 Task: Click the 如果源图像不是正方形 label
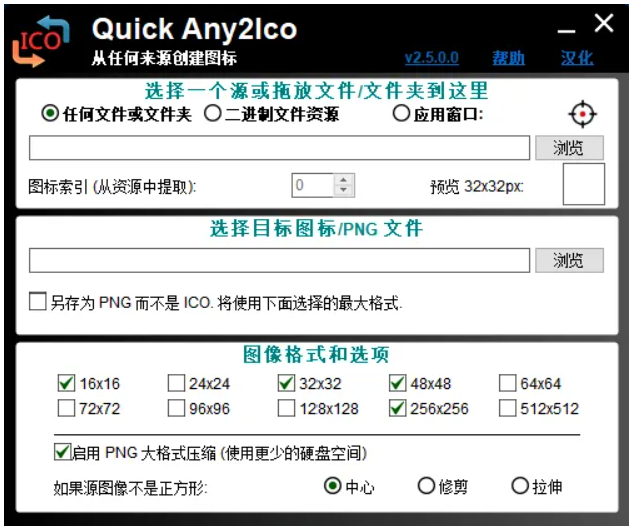pyautogui.click(x=130, y=488)
